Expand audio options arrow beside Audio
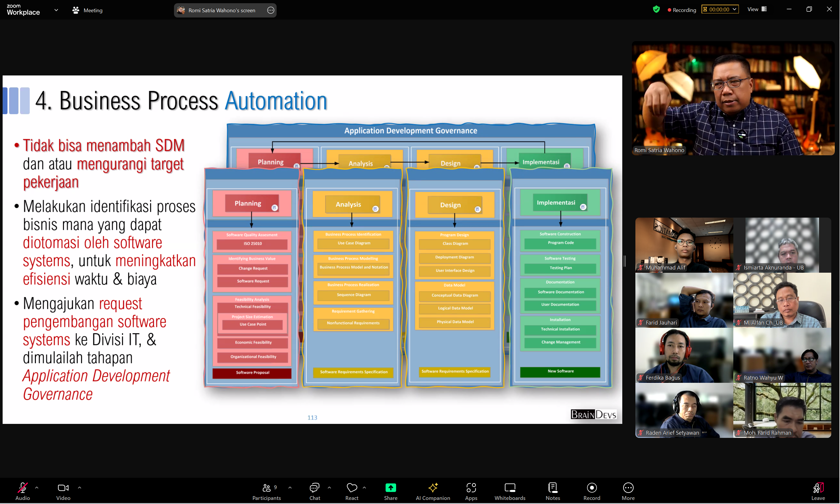The width and height of the screenshot is (840, 504). tap(37, 487)
